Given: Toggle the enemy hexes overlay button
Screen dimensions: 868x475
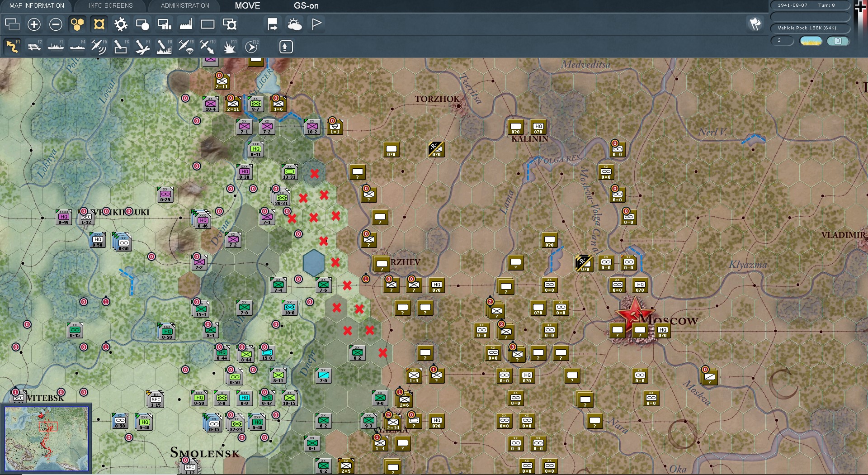Looking at the screenshot, I should pyautogui.click(x=99, y=24).
